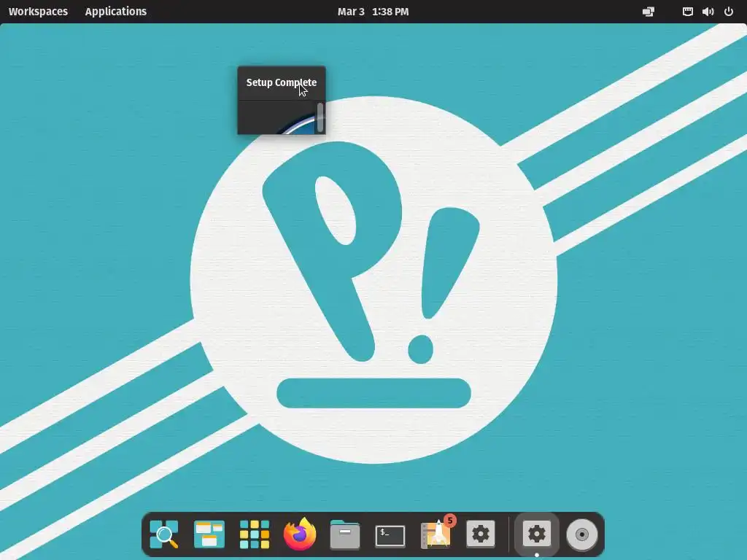Screen dimensions: 747x560
Task: Click the image preview in Setup Complete window
Action: click(296, 125)
